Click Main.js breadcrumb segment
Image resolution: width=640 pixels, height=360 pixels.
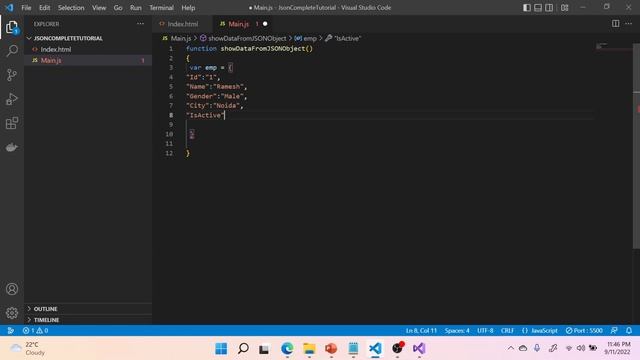181,38
